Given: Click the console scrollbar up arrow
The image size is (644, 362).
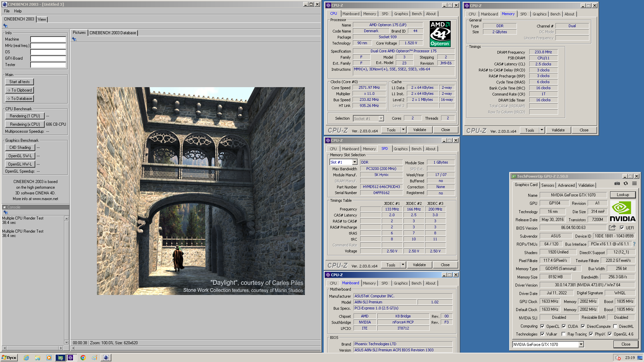Looking at the screenshot, I should pos(66,219).
